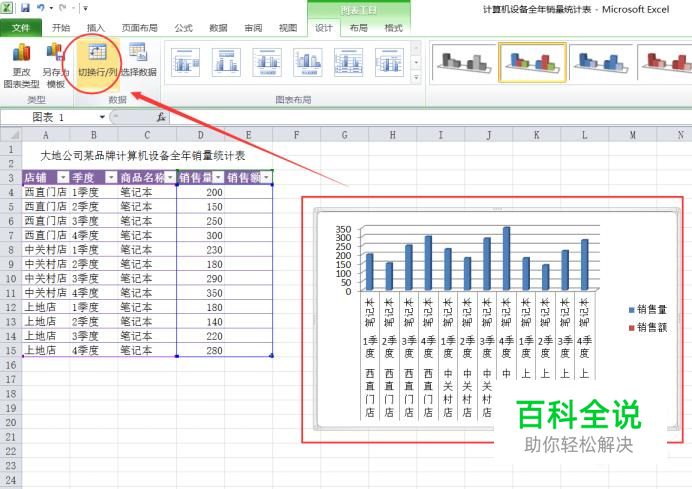The image size is (692, 489).
Task: Open filter dropdown for 销售量 column
Action: (218, 177)
